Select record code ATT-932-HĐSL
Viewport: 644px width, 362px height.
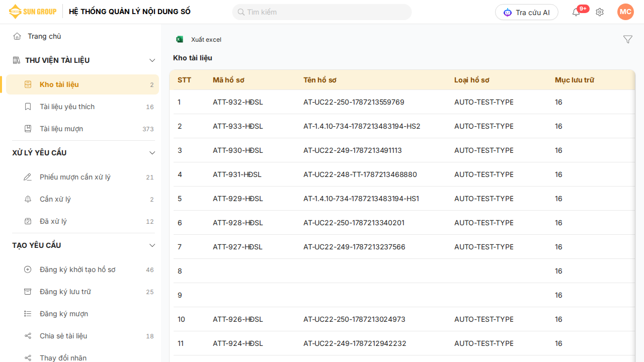click(238, 102)
